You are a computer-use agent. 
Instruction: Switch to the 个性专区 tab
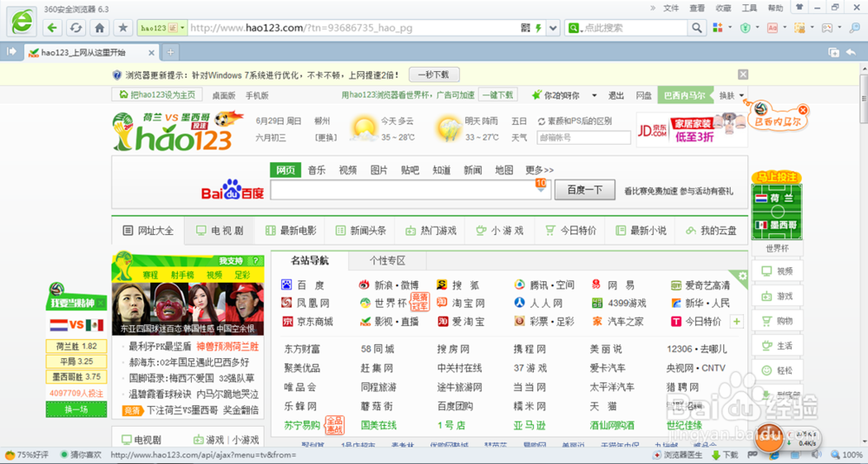point(387,260)
